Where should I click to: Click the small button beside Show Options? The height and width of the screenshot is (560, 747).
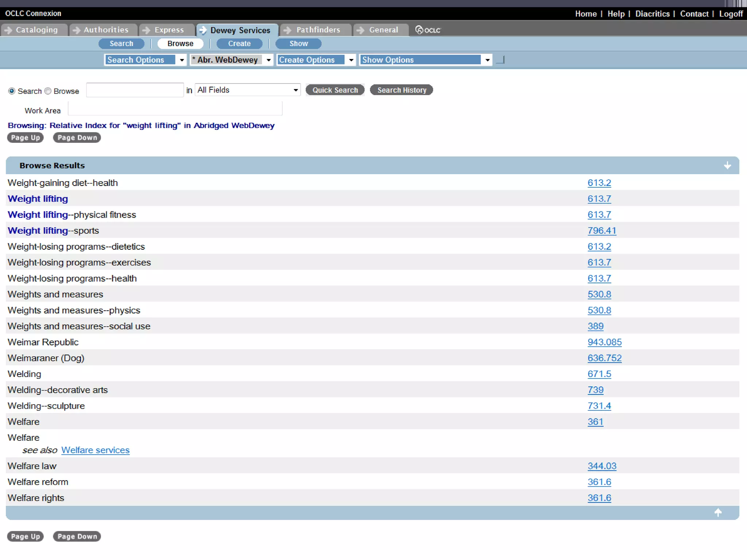[x=500, y=60]
